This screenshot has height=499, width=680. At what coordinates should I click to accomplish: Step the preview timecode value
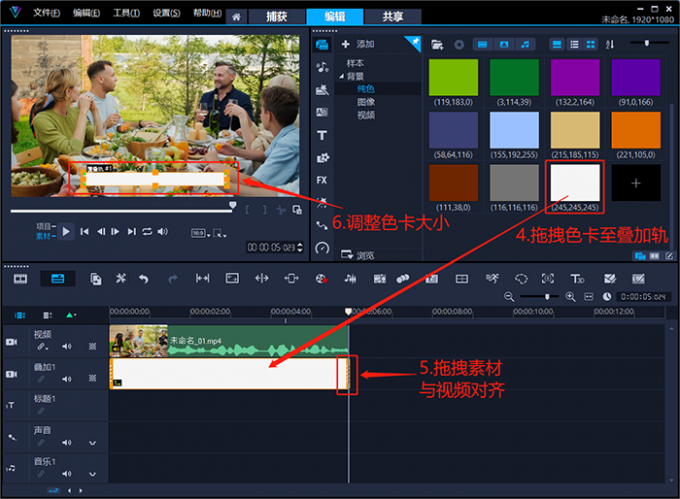pyautogui.click(x=300, y=248)
